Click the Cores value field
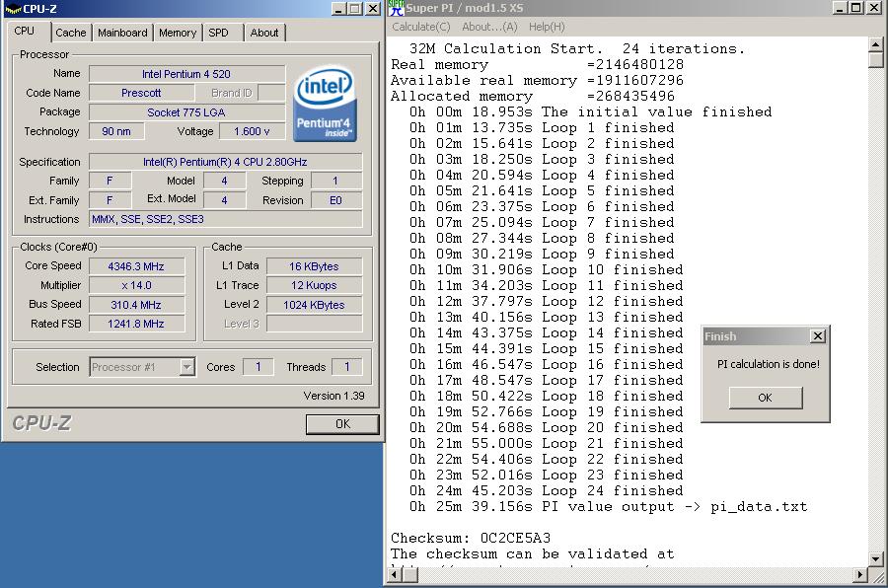Viewport: 888px width, 588px height. click(x=259, y=367)
